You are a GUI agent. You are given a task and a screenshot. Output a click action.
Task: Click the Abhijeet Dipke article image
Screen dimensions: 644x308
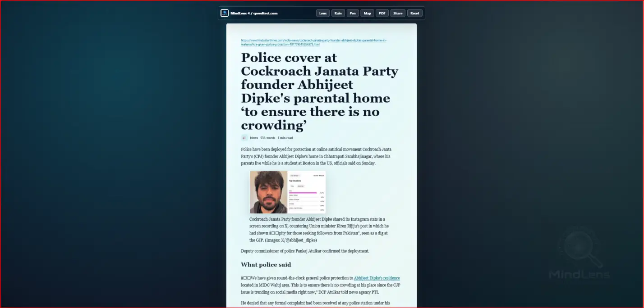[x=288, y=192]
